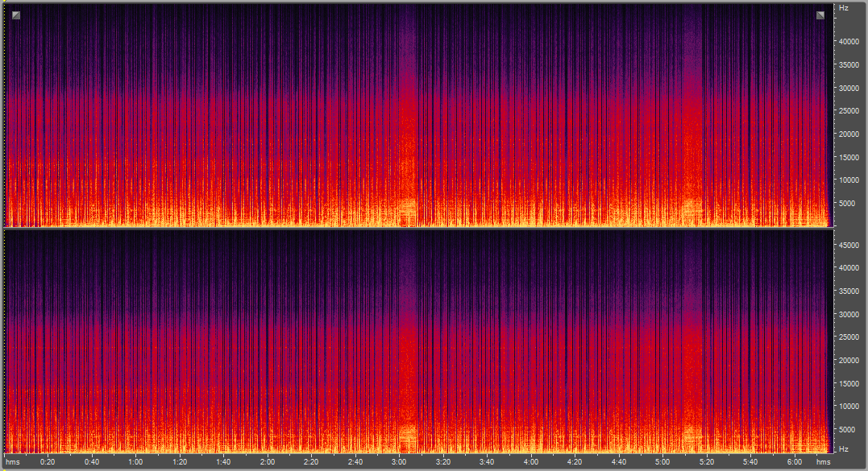
Task: Click '30000' on upper channel frequency scale
Action: [849, 89]
